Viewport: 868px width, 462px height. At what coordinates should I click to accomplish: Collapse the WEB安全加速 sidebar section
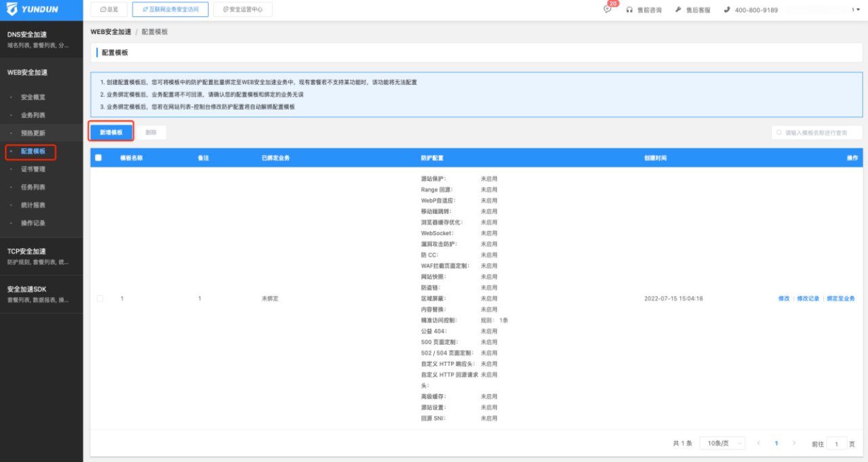tap(41, 72)
